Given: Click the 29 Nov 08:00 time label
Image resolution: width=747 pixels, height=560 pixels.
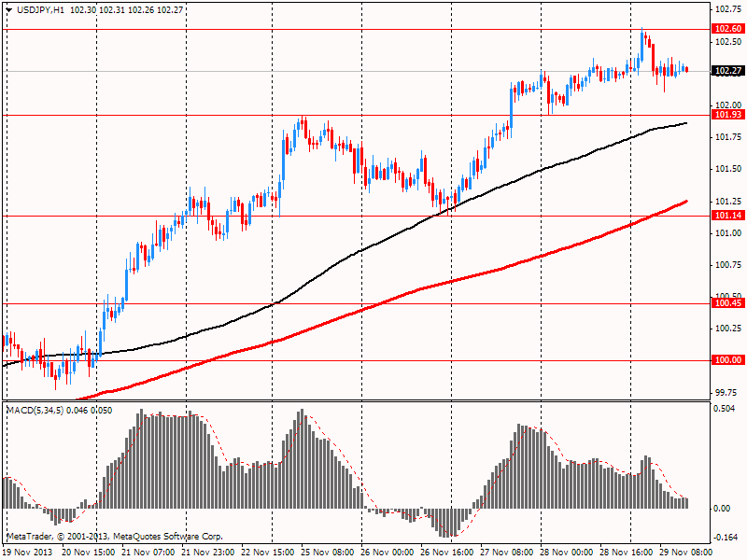Looking at the screenshot, I should pos(685,553).
